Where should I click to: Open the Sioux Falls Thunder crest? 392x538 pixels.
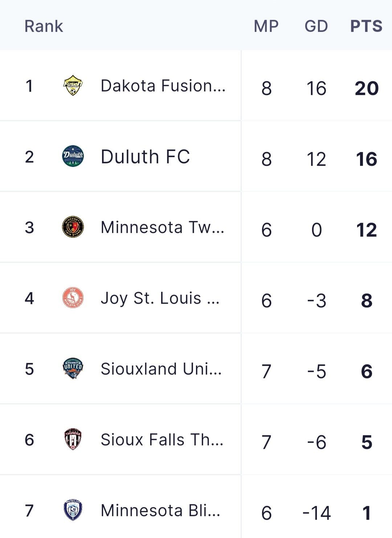pyautogui.click(x=73, y=440)
